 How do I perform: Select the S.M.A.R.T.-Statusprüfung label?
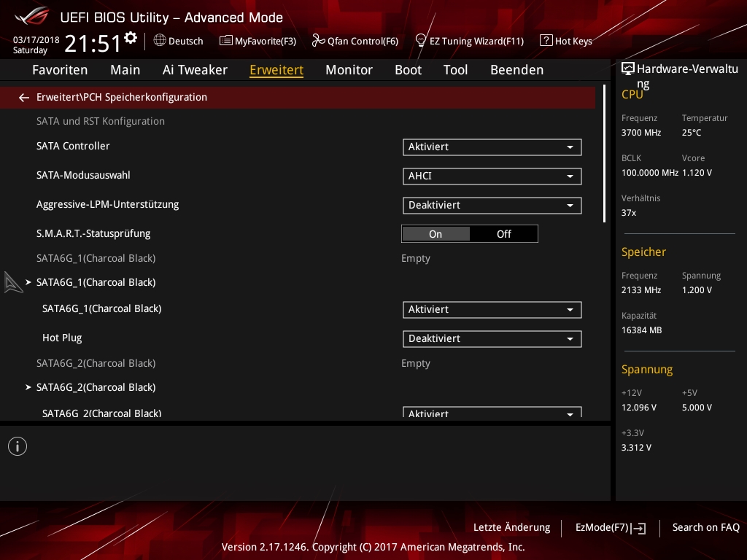pyautogui.click(x=93, y=233)
